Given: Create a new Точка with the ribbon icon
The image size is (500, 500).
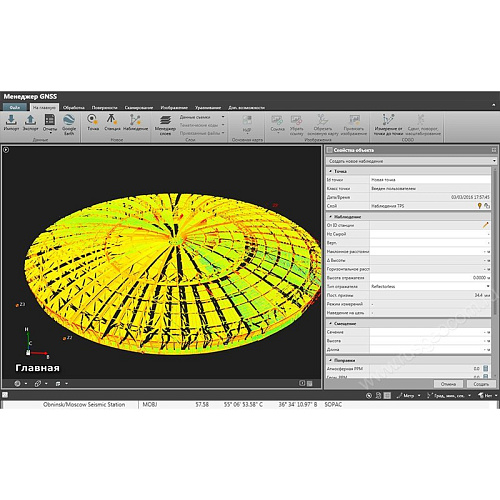Looking at the screenshot, I should coord(93,122).
